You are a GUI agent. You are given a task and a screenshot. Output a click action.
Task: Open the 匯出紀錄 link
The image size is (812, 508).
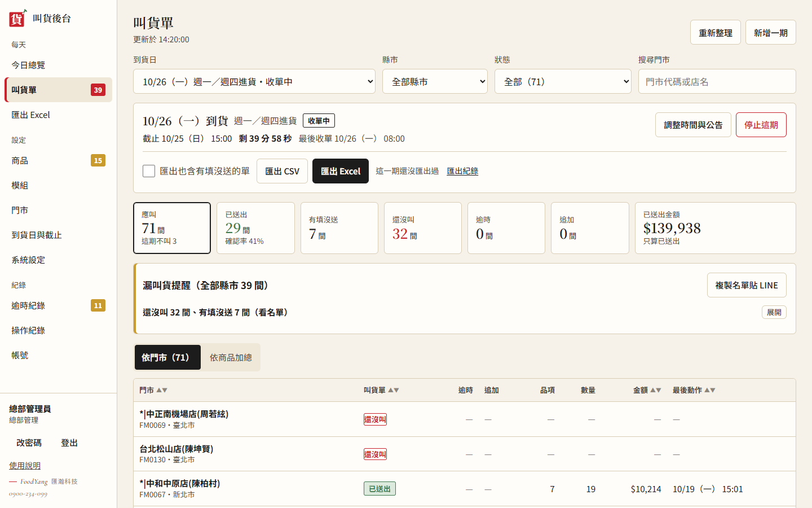[x=462, y=171]
